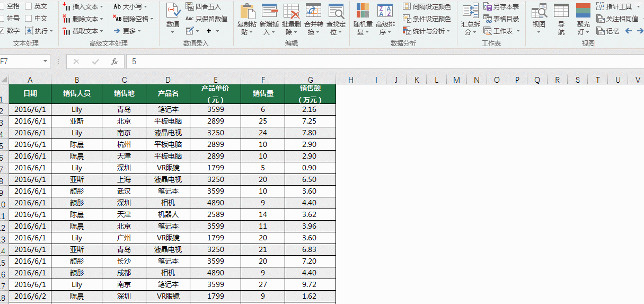The image size is (644, 304).
Task: Click the 新增插入 icon
Action: (x=269, y=11)
